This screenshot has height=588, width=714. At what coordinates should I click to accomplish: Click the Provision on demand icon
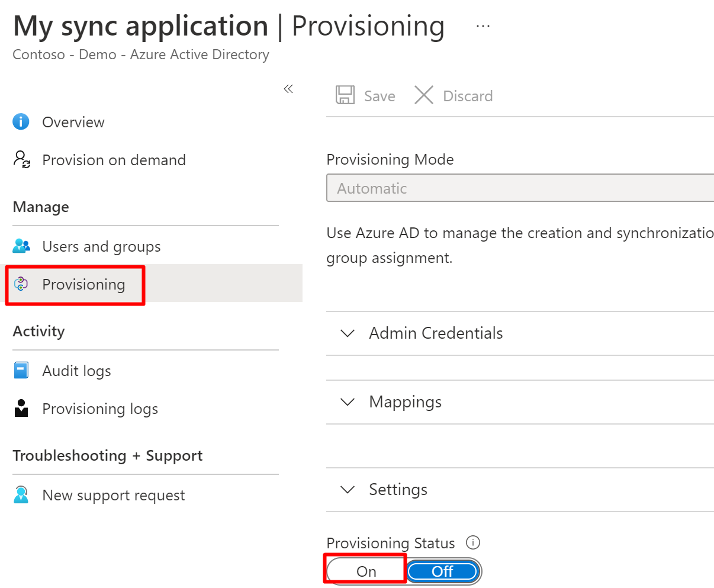click(x=22, y=160)
